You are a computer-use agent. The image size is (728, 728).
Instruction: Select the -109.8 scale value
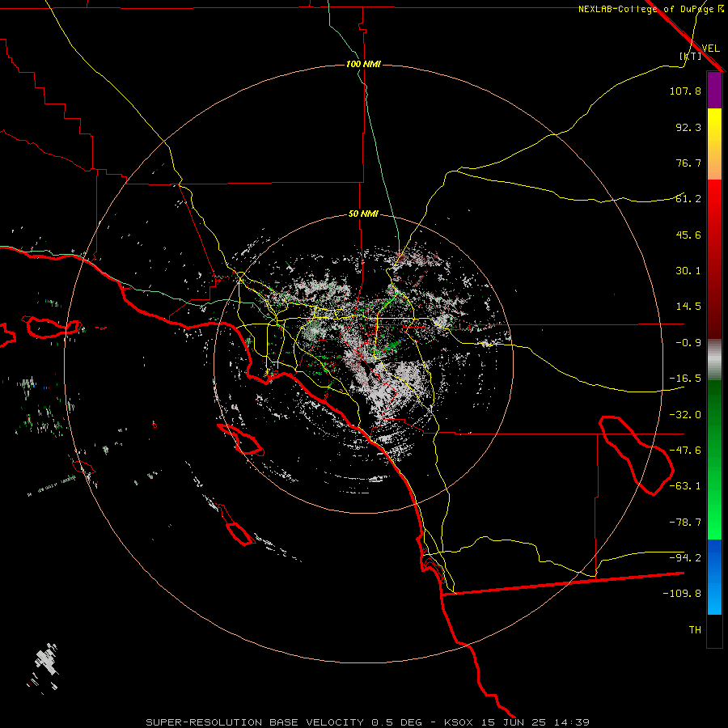coord(682,594)
